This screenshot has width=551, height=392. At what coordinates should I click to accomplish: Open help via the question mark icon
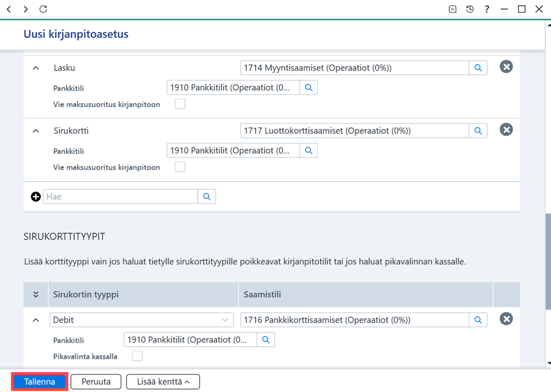pos(487,9)
